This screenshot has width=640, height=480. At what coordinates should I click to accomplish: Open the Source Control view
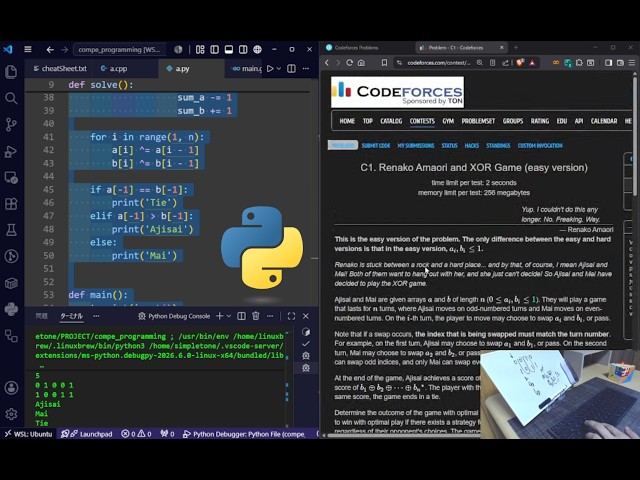tap(11, 124)
